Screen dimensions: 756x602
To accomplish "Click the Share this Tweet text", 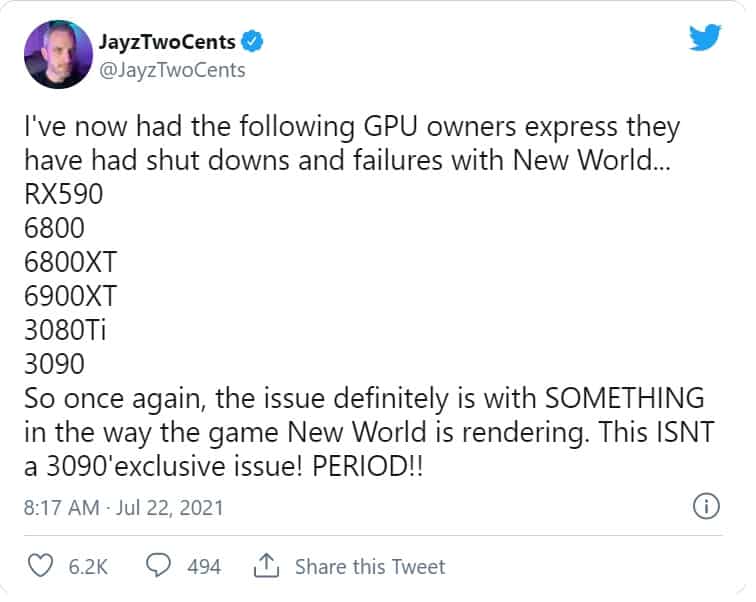I will tap(370, 566).
